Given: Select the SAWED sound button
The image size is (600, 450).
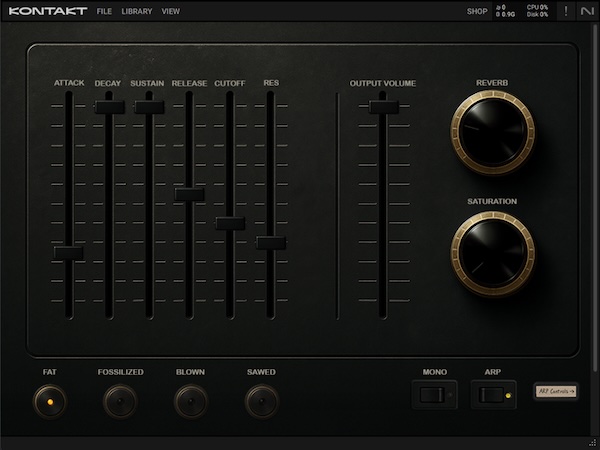Looking at the screenshot, I should tap(262, 402).
